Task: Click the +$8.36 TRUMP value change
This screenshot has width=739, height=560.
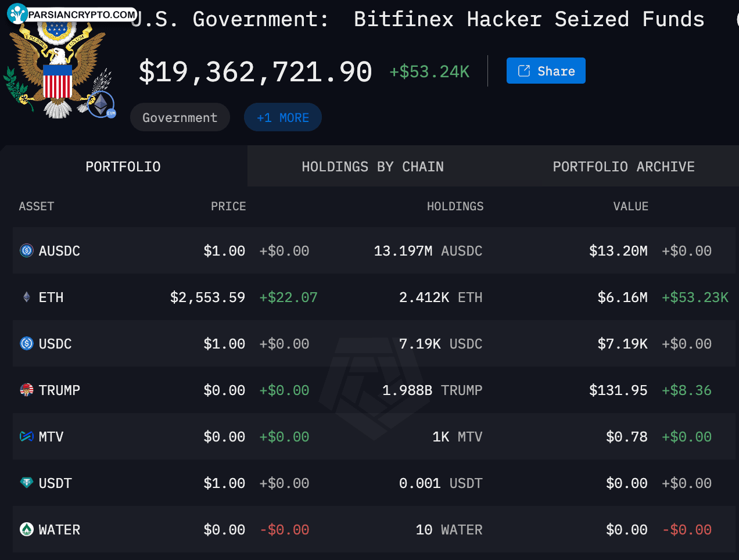Action: point(687,390)
